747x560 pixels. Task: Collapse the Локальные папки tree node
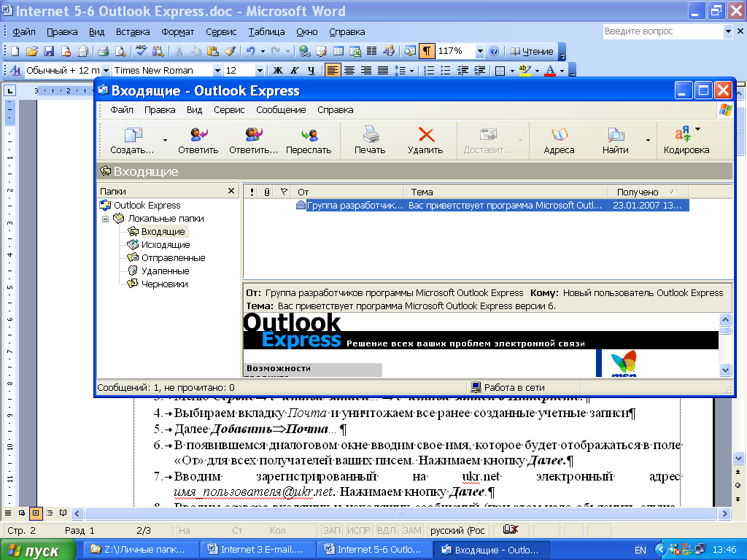tap(106, 219)
